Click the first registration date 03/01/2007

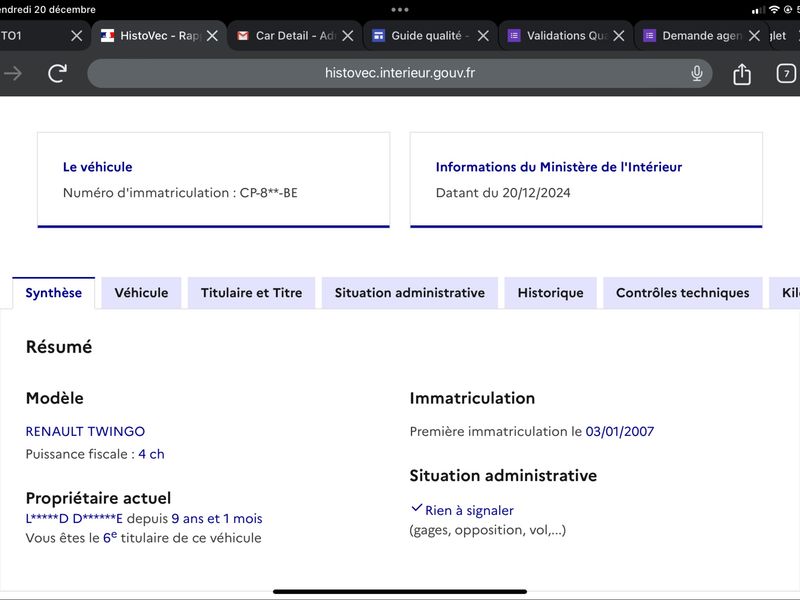point(619,432)
